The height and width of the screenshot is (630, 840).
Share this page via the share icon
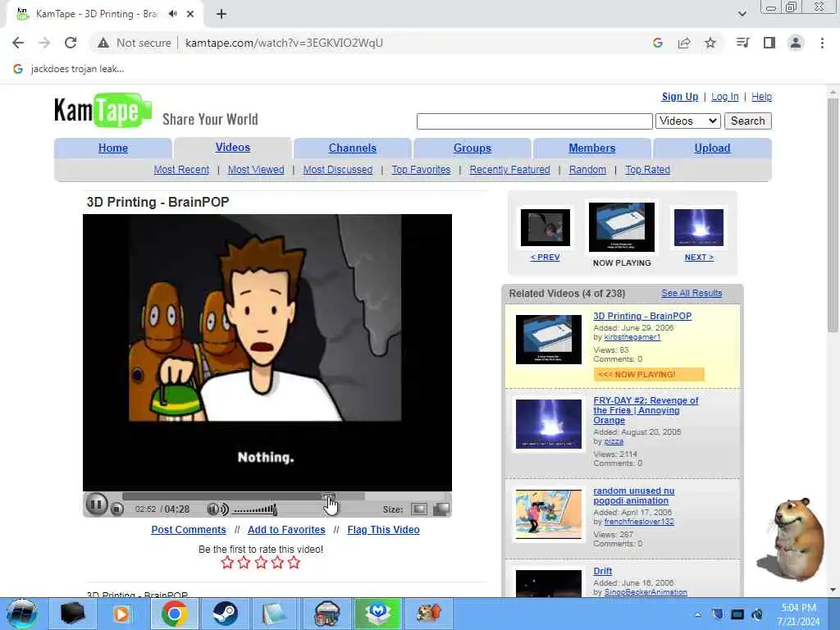(x=684, y=43)
